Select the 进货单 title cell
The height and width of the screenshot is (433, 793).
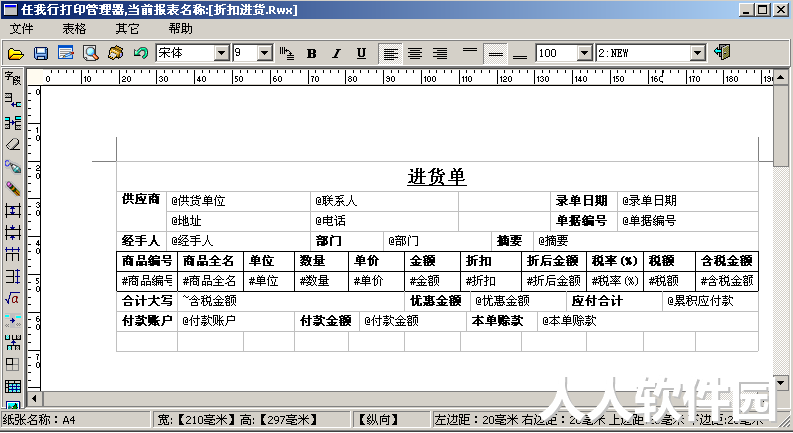437,177
